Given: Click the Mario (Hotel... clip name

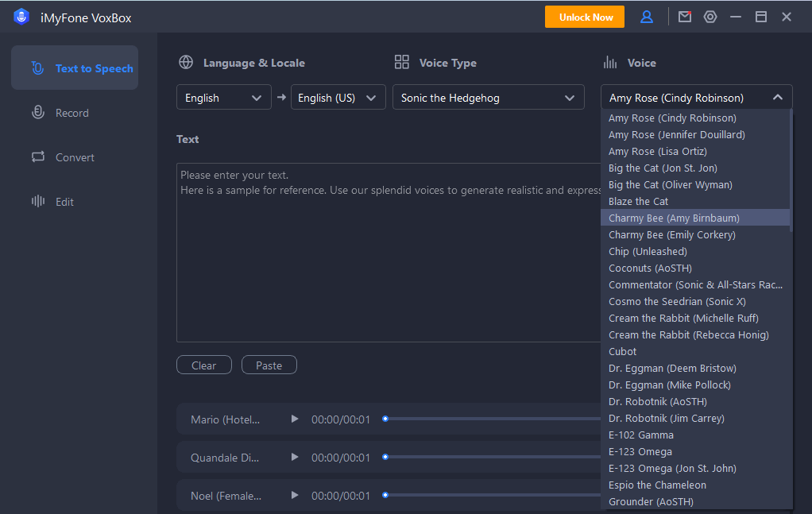Looking at the screenshot, I should coord(226,419).
